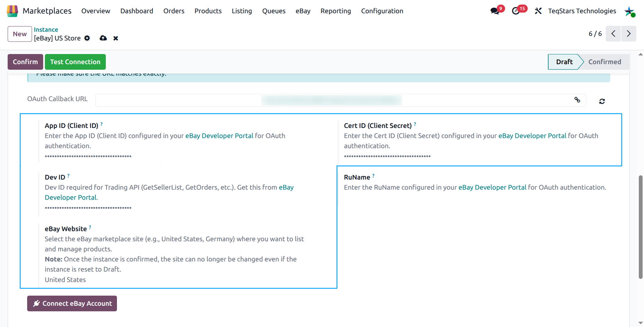Click the 6 / 6 pager counter

pos(595,34)
